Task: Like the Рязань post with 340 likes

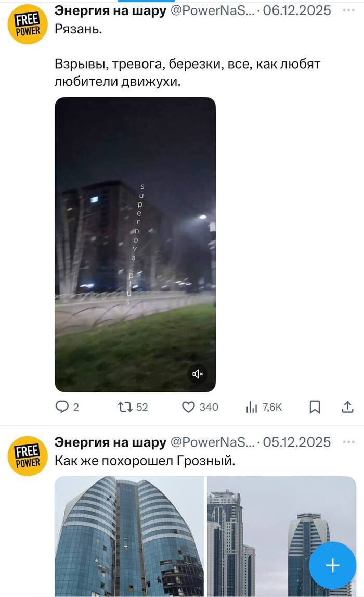Action: pyautogui.click(x=200, y=407)
